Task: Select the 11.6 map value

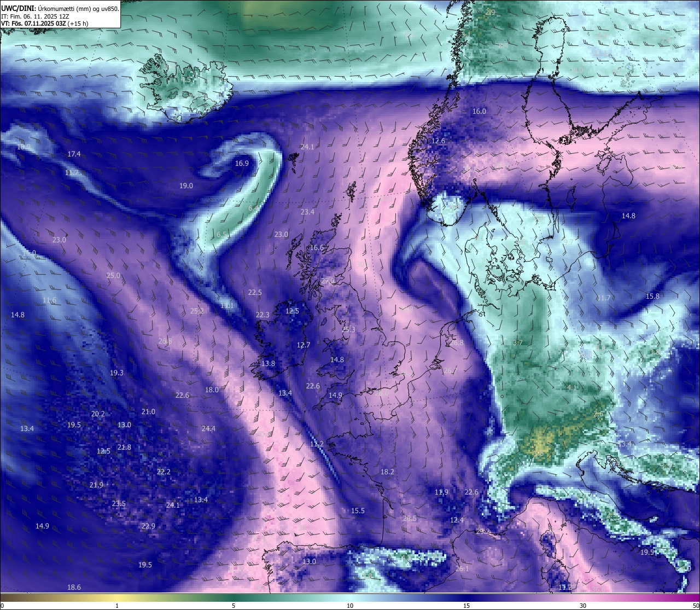Action: point(49,300)
